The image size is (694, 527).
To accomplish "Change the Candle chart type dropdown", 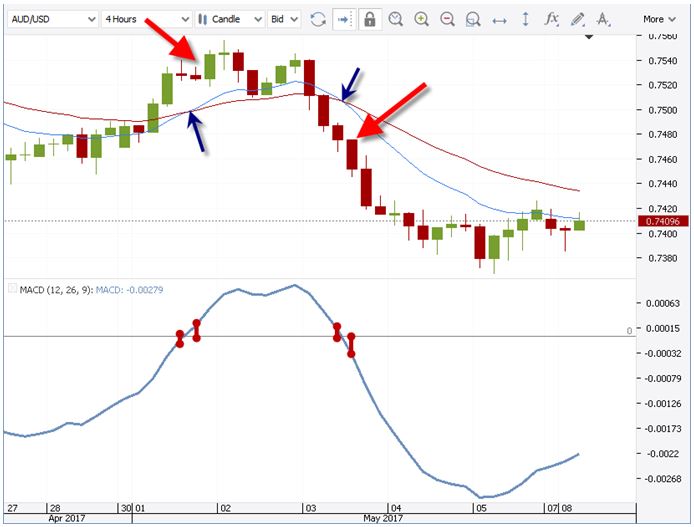I will 230,19.
